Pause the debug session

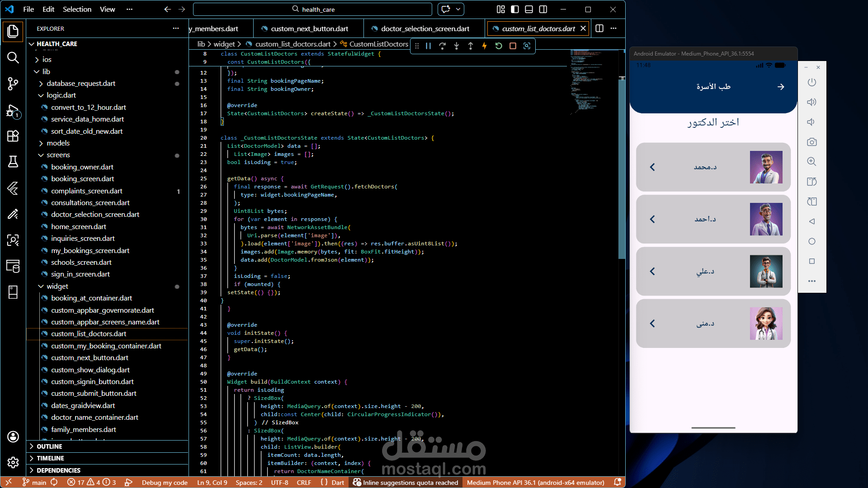pos(428,46)
